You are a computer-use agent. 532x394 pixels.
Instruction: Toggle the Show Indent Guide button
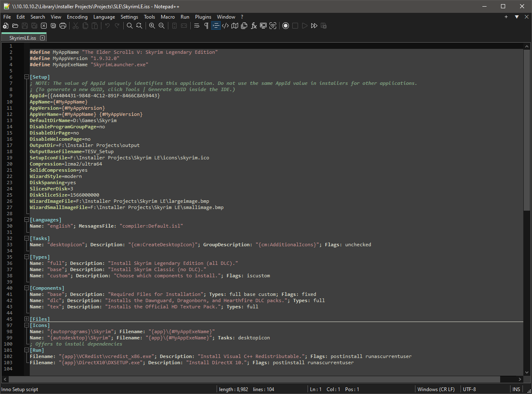(x=216, y=26)
